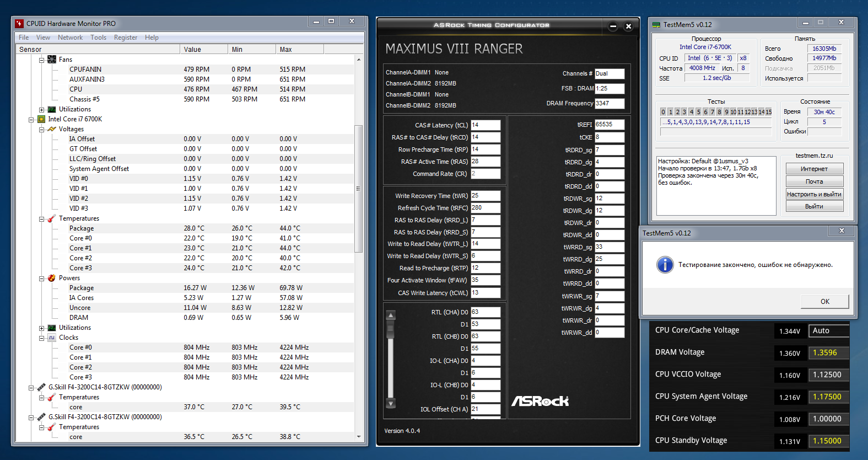
Task: Click the Refresh Cycle Time (tRFC) field
Action: click(x=485, y=208)
